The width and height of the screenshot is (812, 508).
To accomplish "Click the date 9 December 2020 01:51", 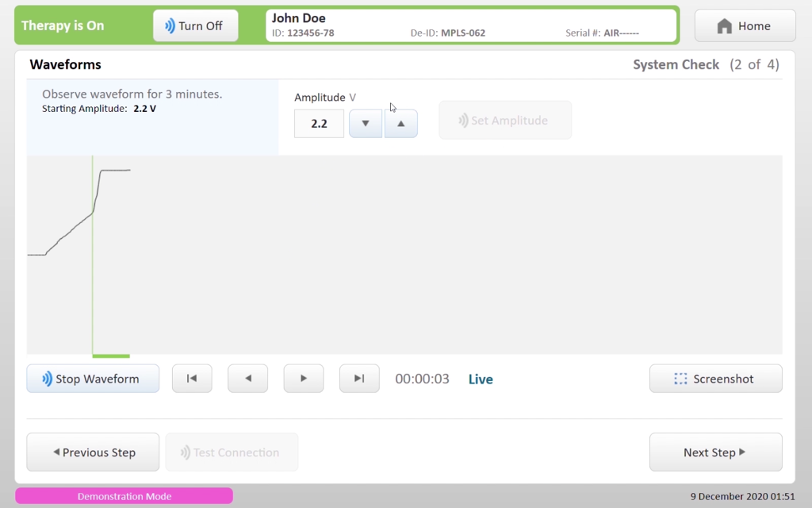I will click(x=742, y=497).
